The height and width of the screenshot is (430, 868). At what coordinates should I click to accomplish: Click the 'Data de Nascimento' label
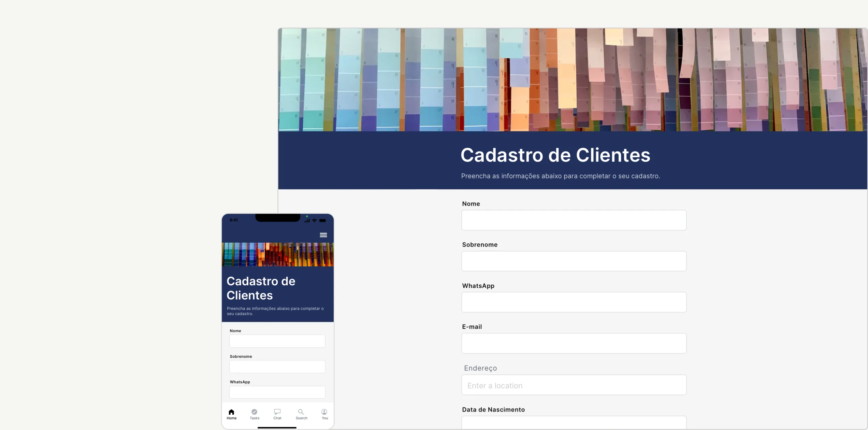[493, 410]
